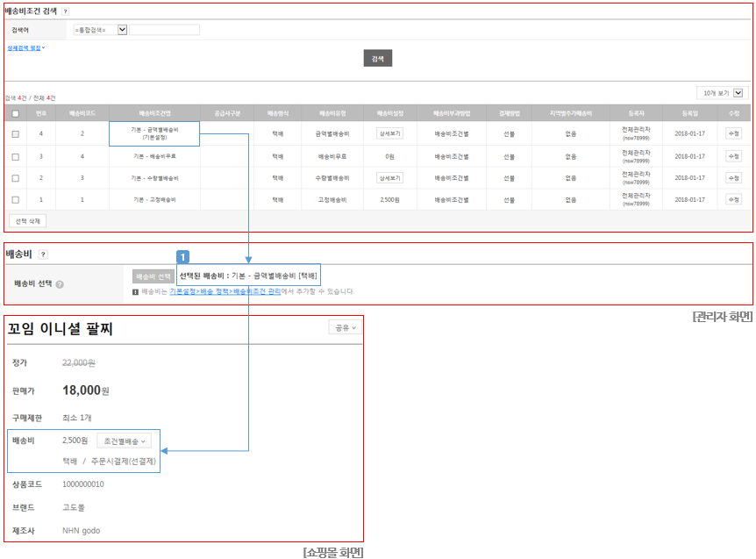Select the checkbox for the 기본 - 수량별배송비 row
This screenshot has width=756, height=559.
16,178
